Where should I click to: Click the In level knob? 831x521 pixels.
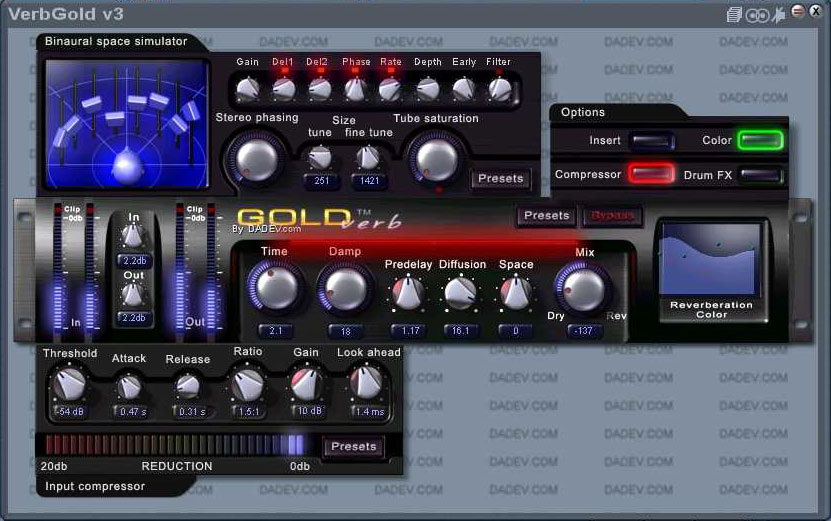132,236
